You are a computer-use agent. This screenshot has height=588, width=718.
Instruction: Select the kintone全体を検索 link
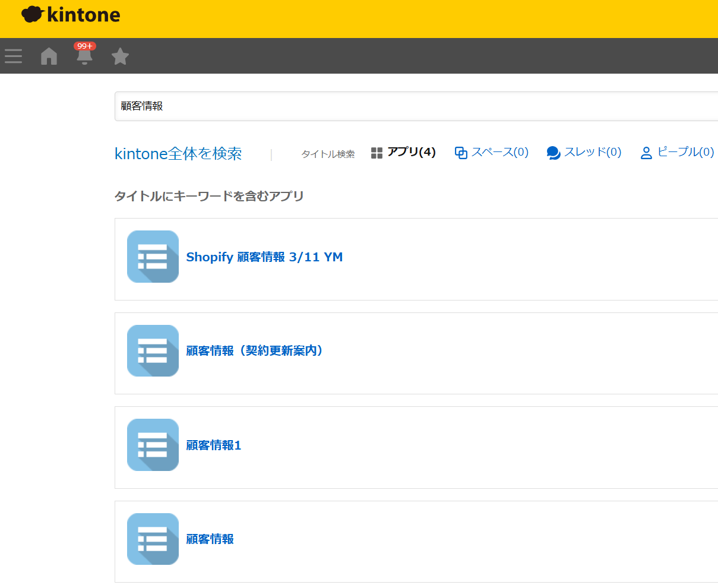coord(178,154)
